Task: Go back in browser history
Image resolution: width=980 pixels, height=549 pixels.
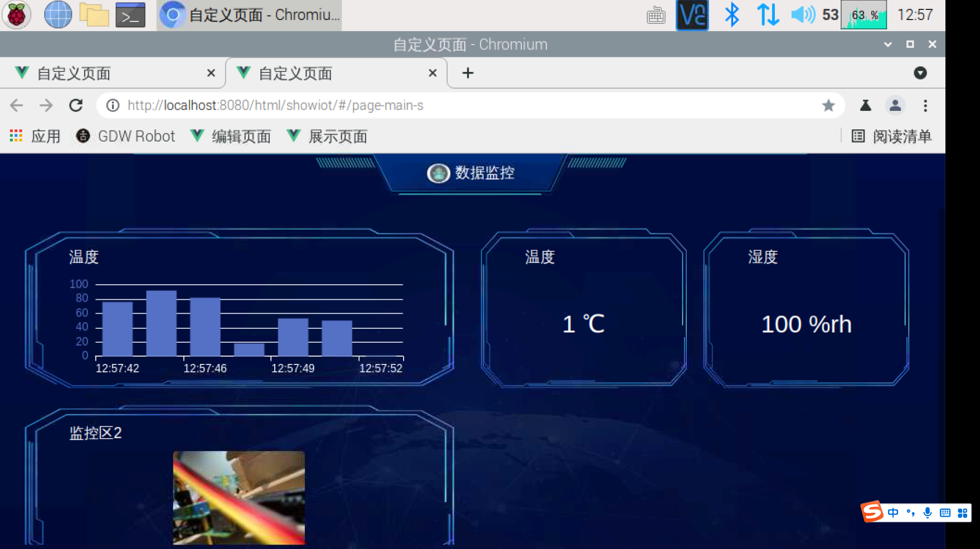Action: click(17, 105)
